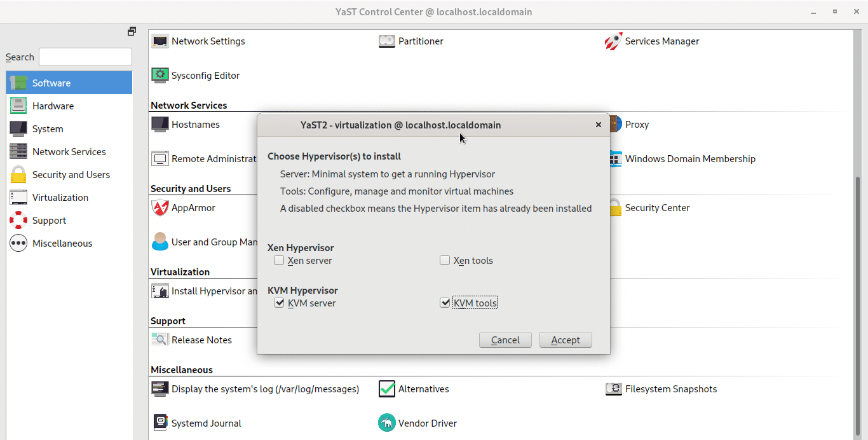
Task: Select Virtualization category in sidebar
Action: tap(69, 198)
